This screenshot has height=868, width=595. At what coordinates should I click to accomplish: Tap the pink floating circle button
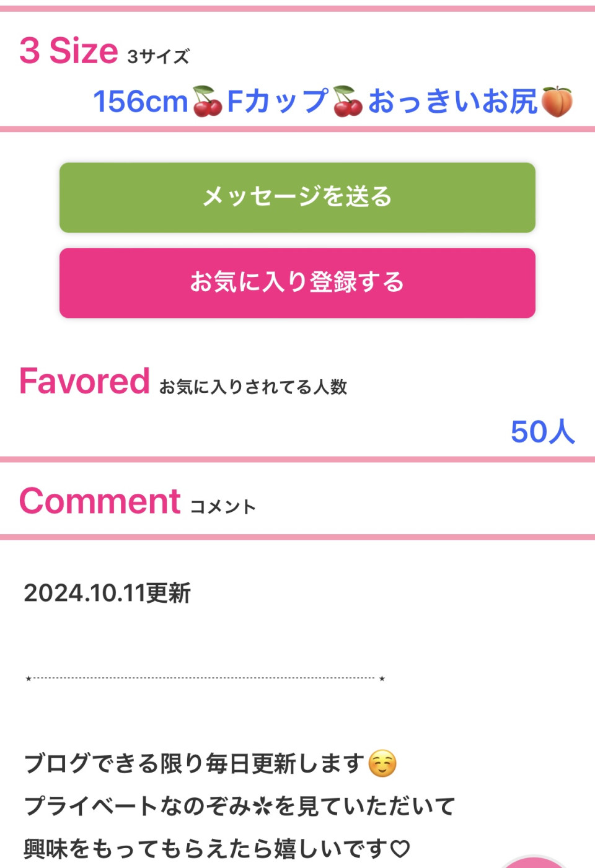point(534,862)
